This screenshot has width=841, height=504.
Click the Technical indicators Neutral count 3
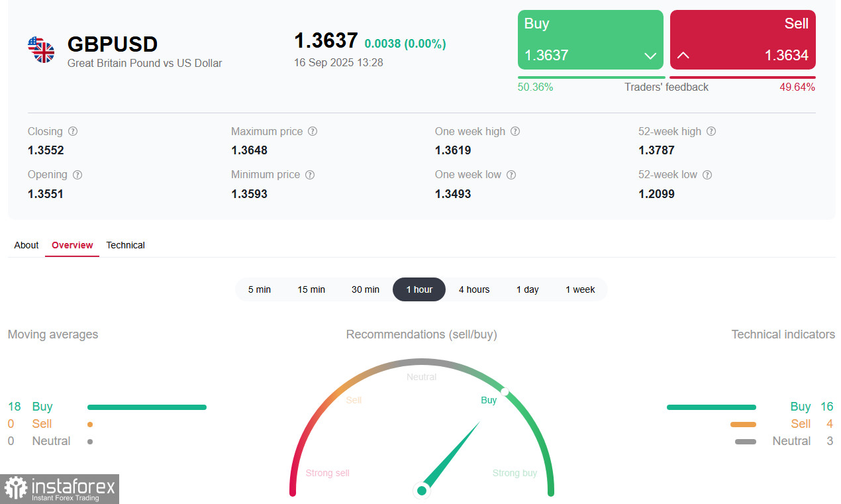tap(830, 441)
